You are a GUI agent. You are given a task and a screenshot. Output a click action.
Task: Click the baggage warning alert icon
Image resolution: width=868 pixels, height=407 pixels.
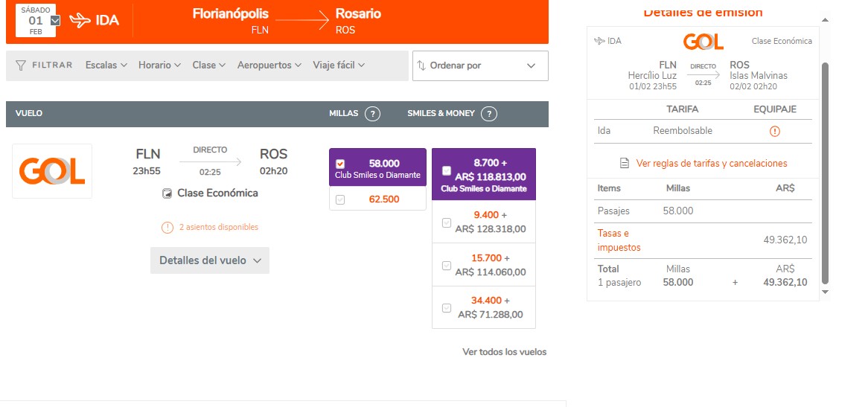click(x=775, y=131)
